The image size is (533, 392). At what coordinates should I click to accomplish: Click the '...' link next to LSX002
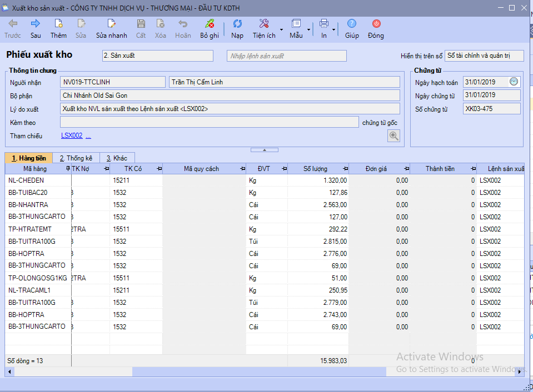coord(88,136)
